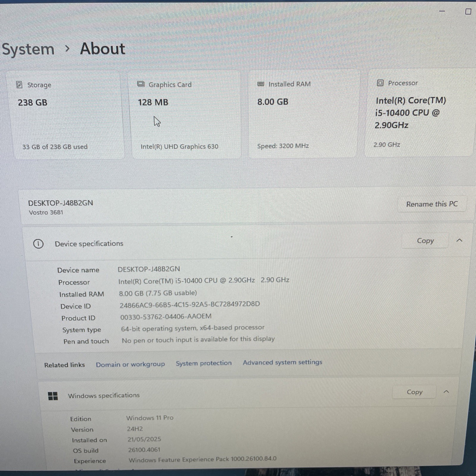Click the Windows logo icon in Windows specifications
The image size is (476, 476).
(x=53, y=396)
